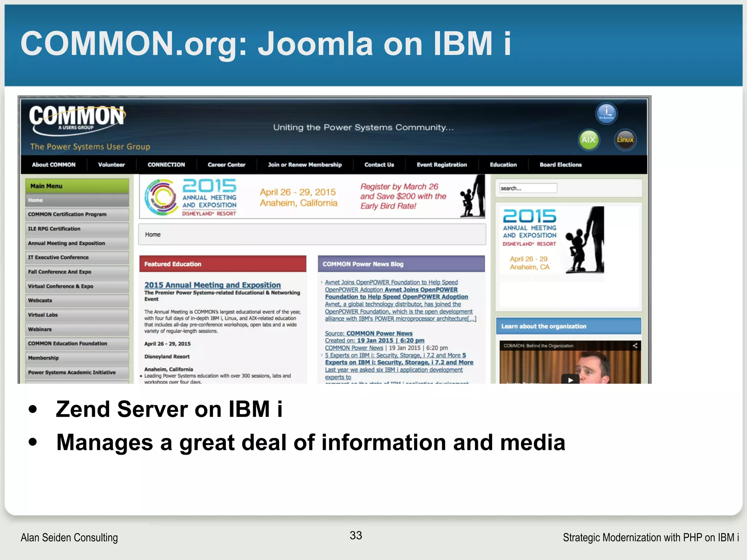Open Contact Us menu item
This screenshot has width=747, height=560.
click(x=379, y=165)
